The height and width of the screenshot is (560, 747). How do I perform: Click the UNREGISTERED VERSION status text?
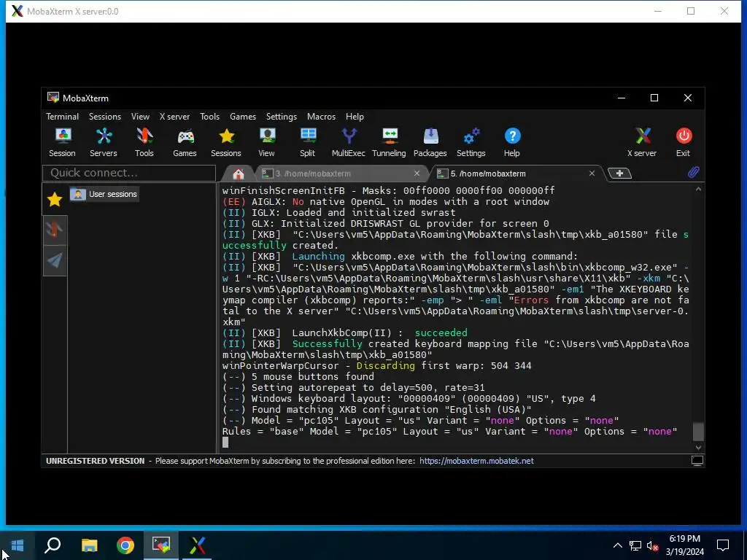click(96, 461)
